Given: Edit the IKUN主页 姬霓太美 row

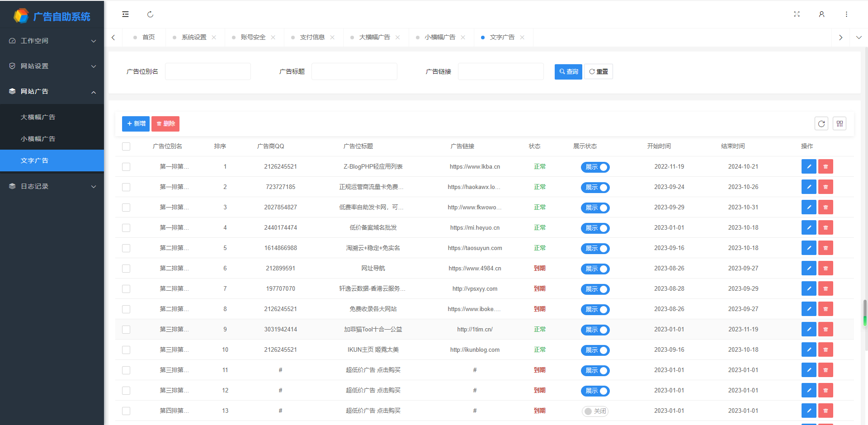Looking at the screenshot, I should point(809,349).
